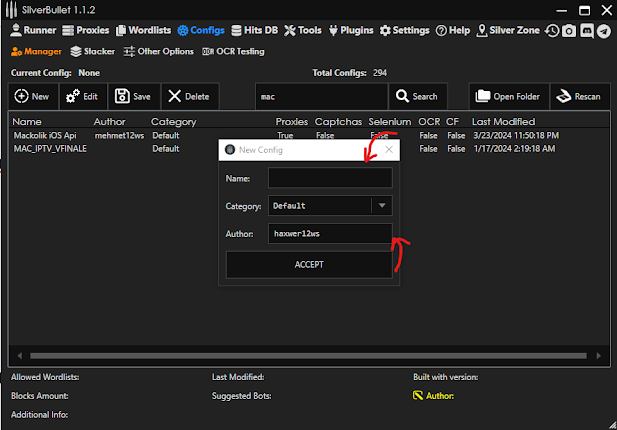Viewport: 617px width, 430px height.
Task: Expand the Category dropdown arrow
Action: (382, 205)
